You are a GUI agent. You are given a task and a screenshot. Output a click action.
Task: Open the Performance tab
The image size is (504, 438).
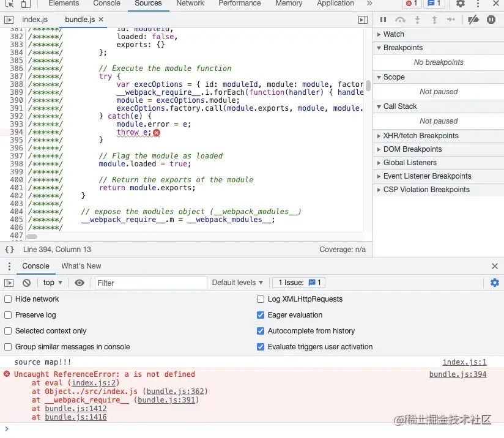(240, 3)
